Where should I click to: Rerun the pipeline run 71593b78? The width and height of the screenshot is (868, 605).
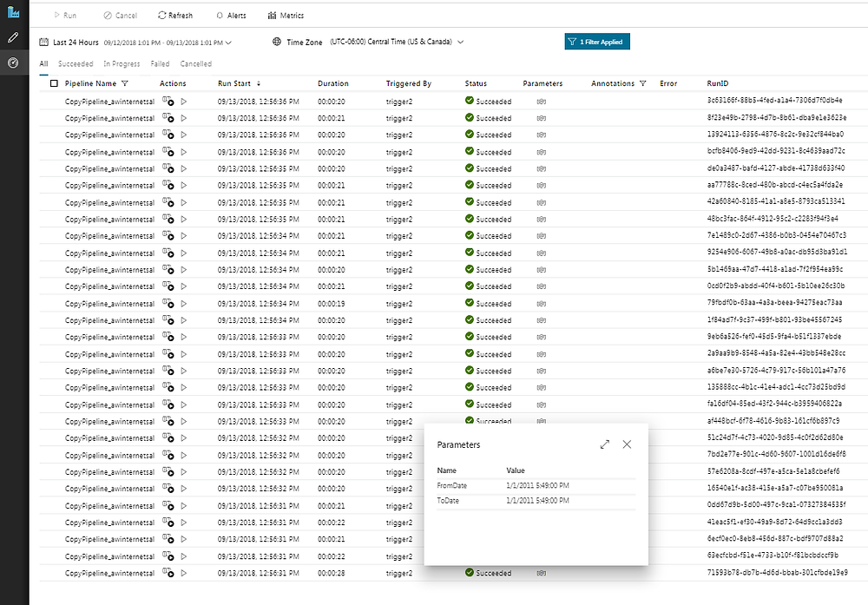point(184,573)
